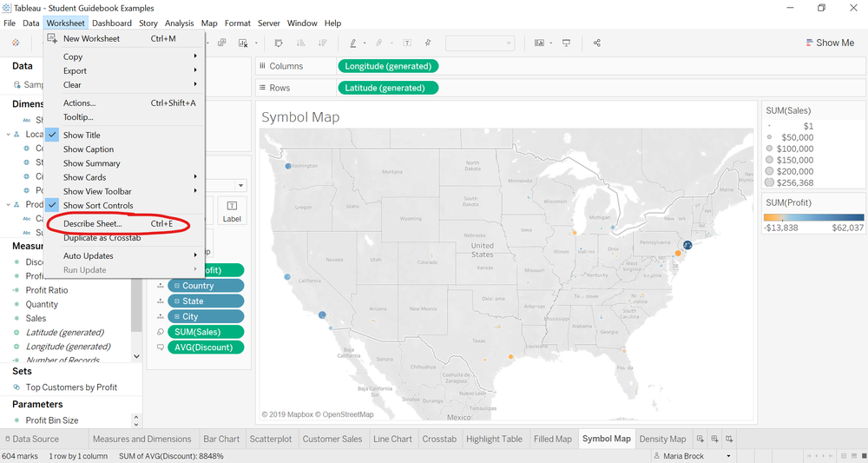Click the Fix Axes pin icon

[x=428, y=43]
